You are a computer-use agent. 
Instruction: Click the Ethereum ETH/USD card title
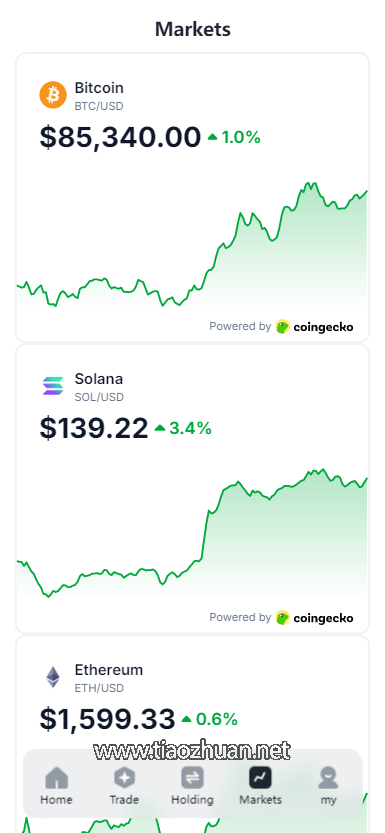click(108, 677)
